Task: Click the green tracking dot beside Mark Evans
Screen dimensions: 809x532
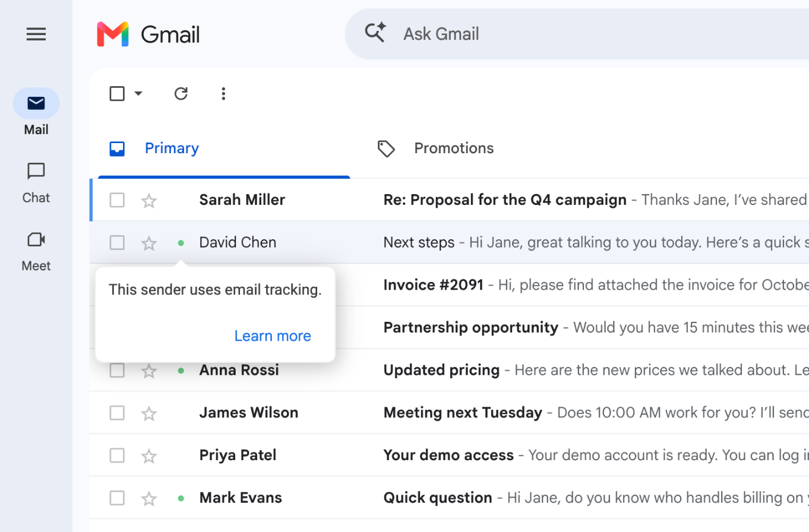Action: [x=181, y=498]
